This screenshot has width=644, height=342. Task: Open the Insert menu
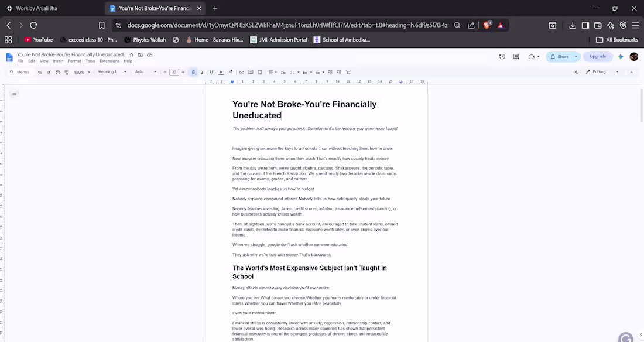coord(58,61)
